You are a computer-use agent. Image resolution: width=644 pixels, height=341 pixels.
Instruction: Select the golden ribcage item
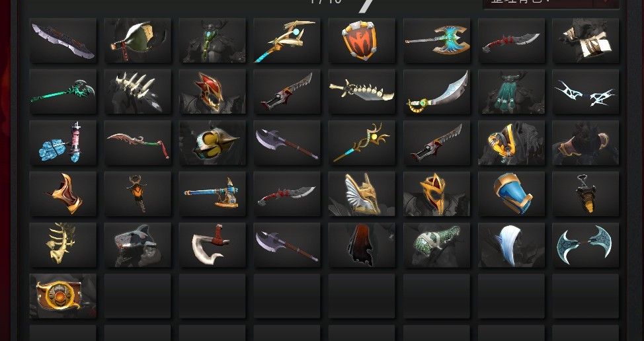(63, 245)
